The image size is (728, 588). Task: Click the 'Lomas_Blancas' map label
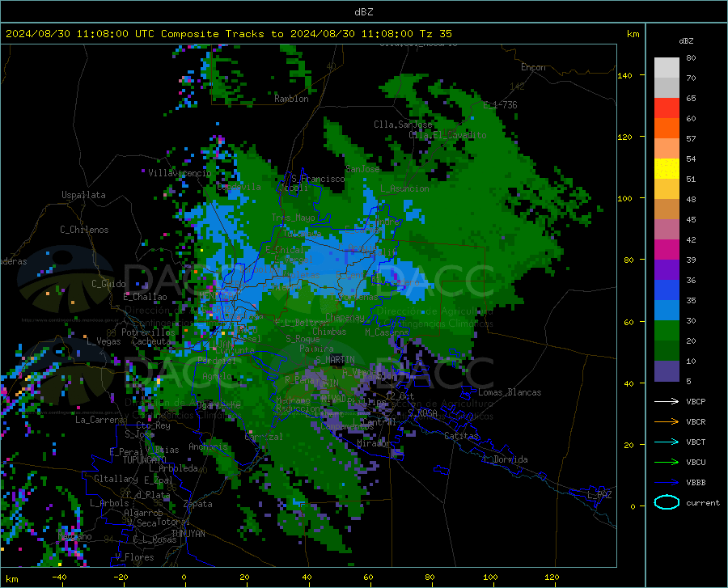click(510, 392)
